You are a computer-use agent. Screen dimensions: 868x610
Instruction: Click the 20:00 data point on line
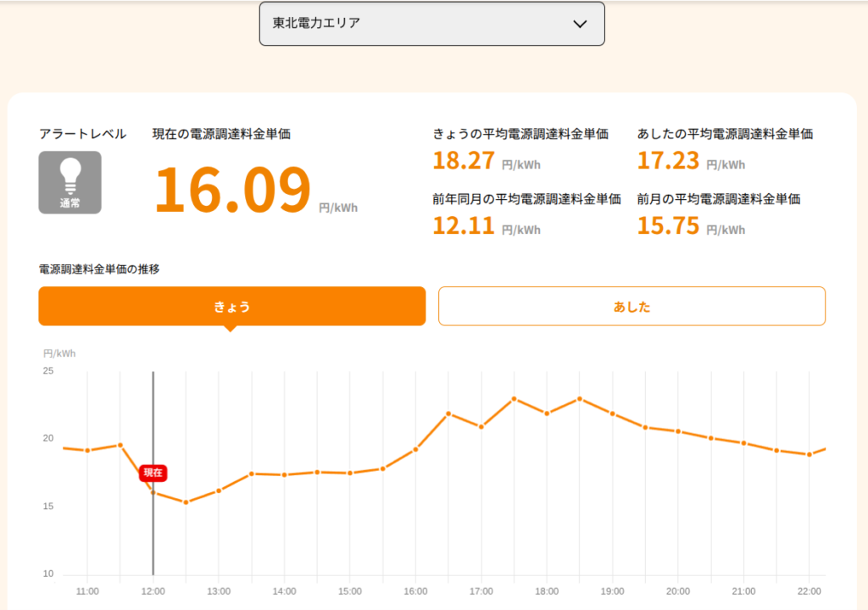[x=678, y=431]
